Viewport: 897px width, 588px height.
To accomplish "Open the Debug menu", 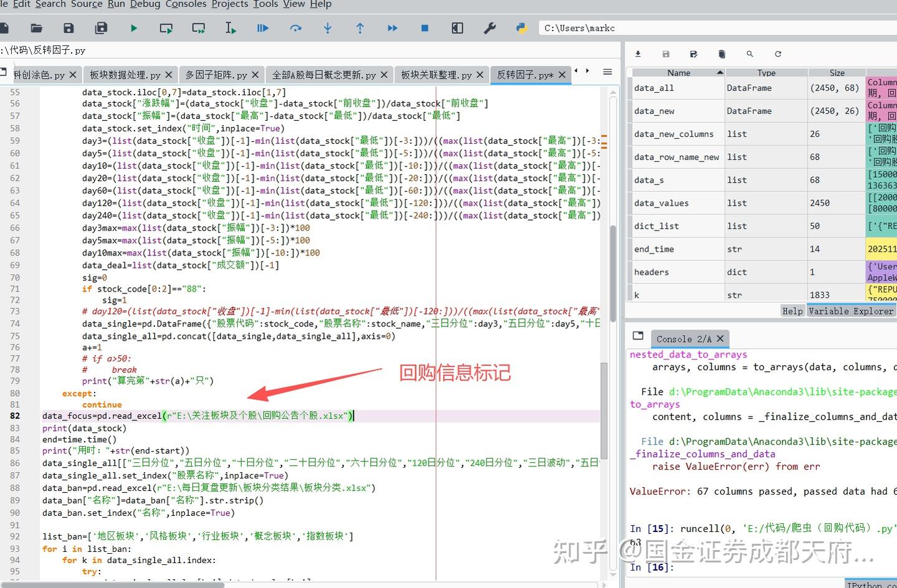I will (145, 4).
